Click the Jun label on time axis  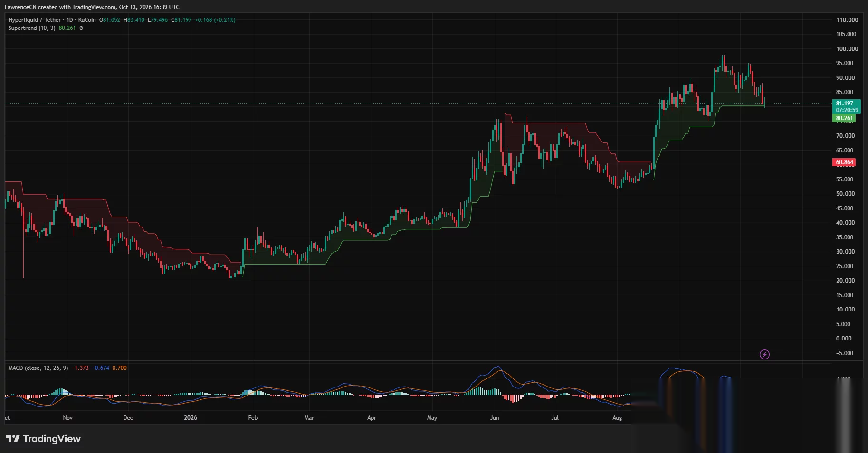(x=495, y=418)
